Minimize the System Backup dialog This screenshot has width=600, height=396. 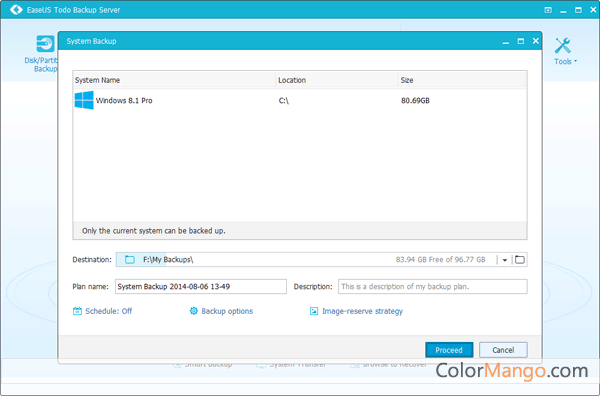click(x=506, y=41)
